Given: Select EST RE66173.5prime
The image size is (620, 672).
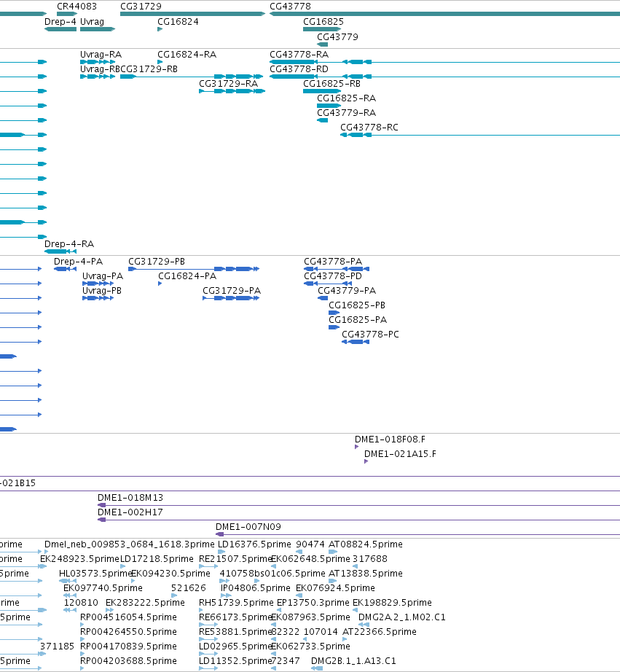Looking at the screenshot, I should click(x=235, y=617).
